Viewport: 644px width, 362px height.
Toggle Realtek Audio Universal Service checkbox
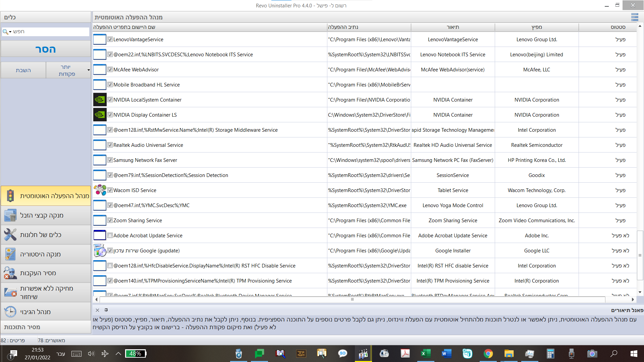[x=110, y=145]
